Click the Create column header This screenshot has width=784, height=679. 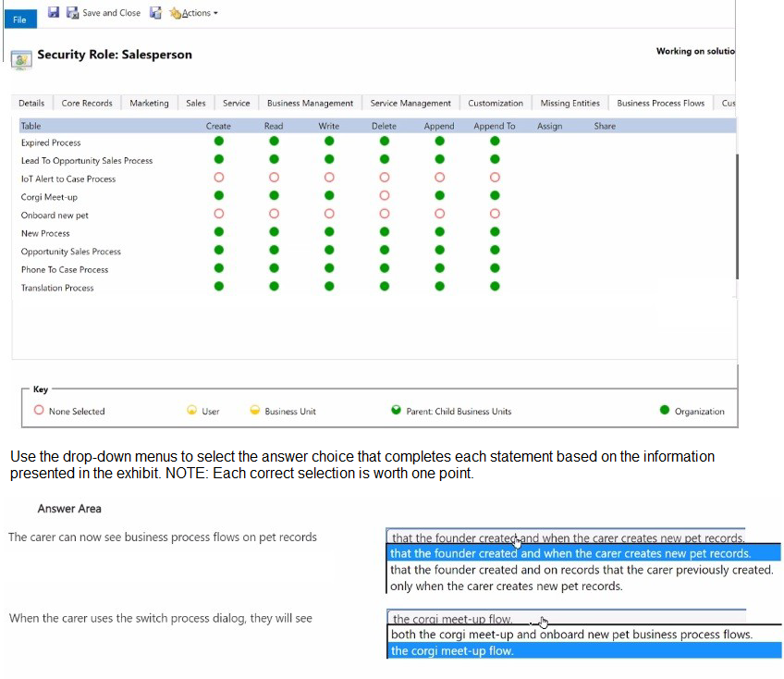[218, 126]
